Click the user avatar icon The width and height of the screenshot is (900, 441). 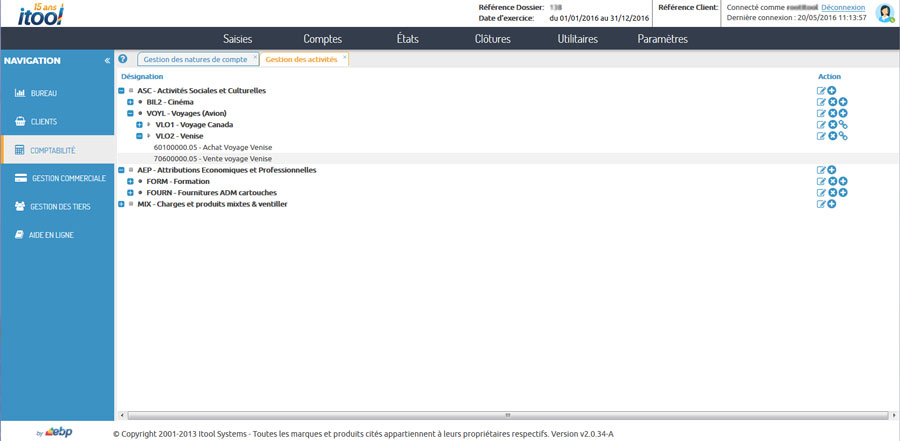coord(885,13)
